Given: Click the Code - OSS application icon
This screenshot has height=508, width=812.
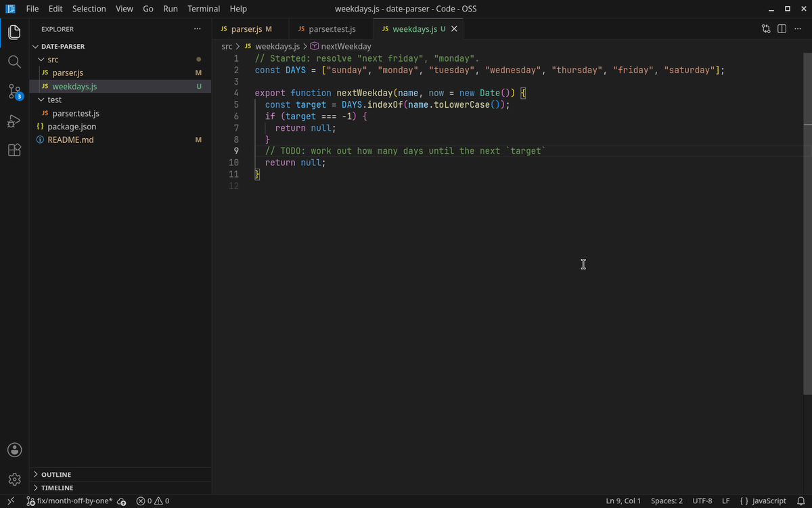Looking at the screenshot, I should 10,9.
